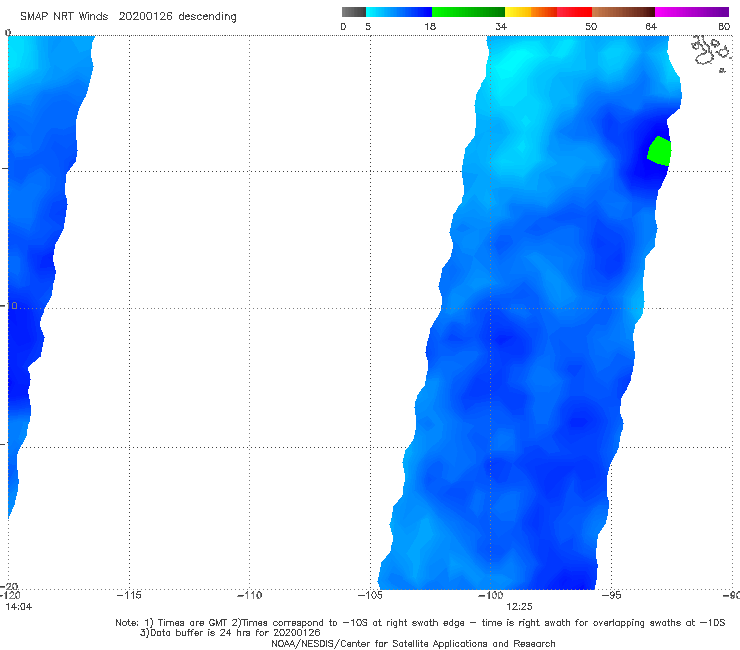The height and width of the screenshot is (650, 740).
Task: Click the yellow-orange segment of the color bar
Action: [x=531, y=12]
